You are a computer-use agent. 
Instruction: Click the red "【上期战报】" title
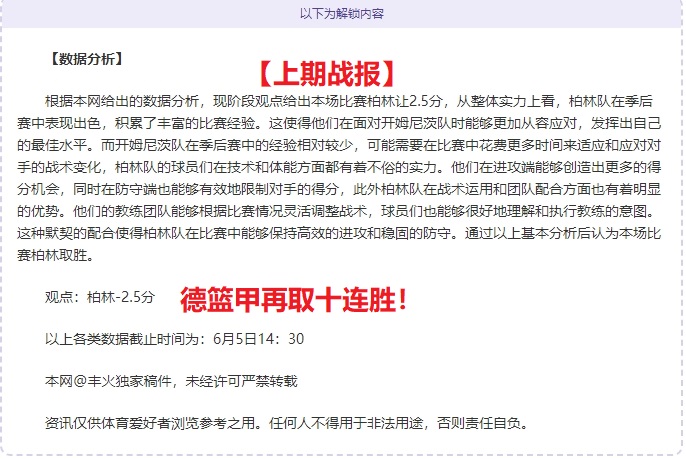pos(327,74)
